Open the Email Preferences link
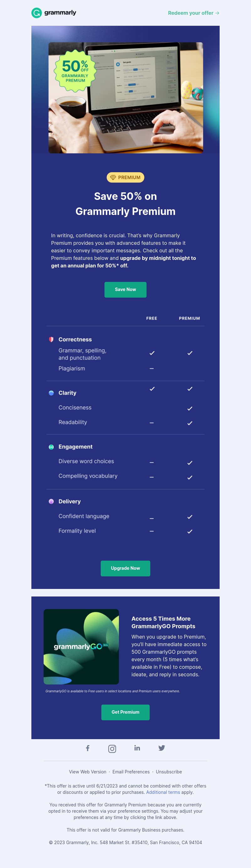Screen dimensions: 251x868 131,772
